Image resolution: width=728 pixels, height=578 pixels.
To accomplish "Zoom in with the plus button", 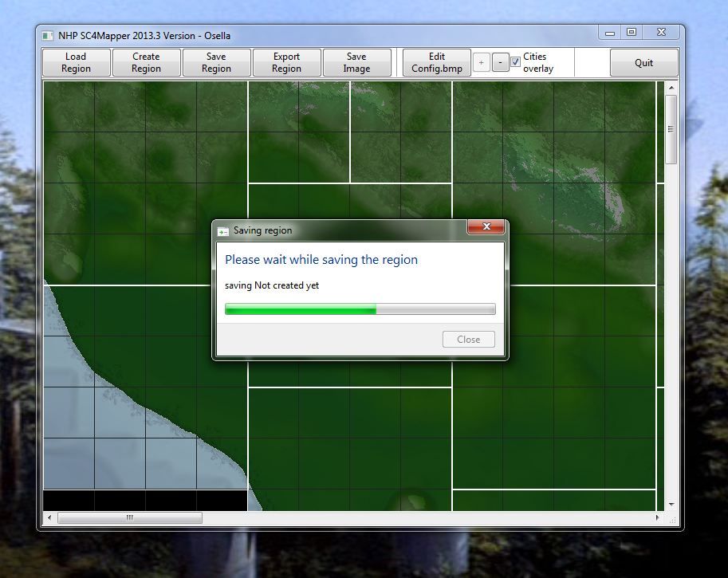I will (482, 62).
